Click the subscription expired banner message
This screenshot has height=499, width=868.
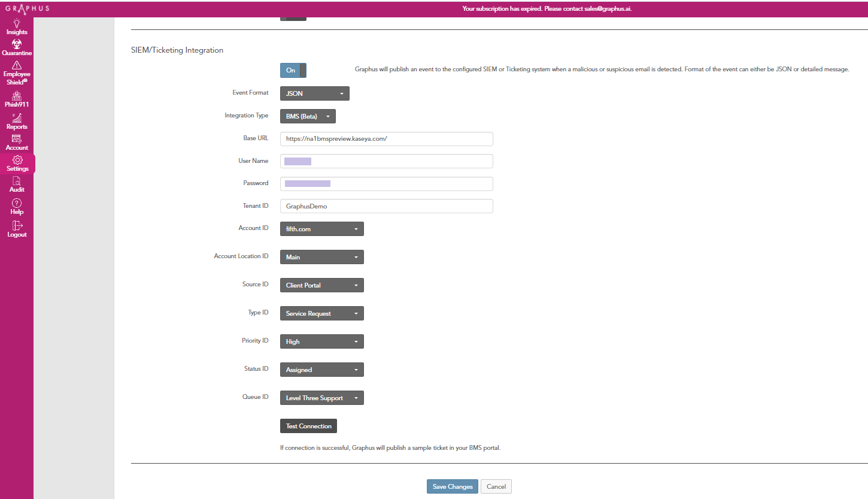click(x=547, y=9)
